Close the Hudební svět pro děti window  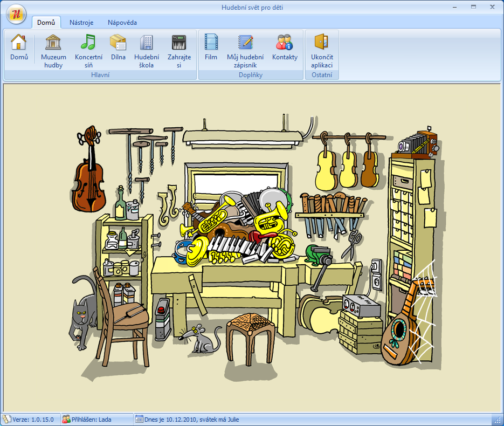(x=492, y=7)
